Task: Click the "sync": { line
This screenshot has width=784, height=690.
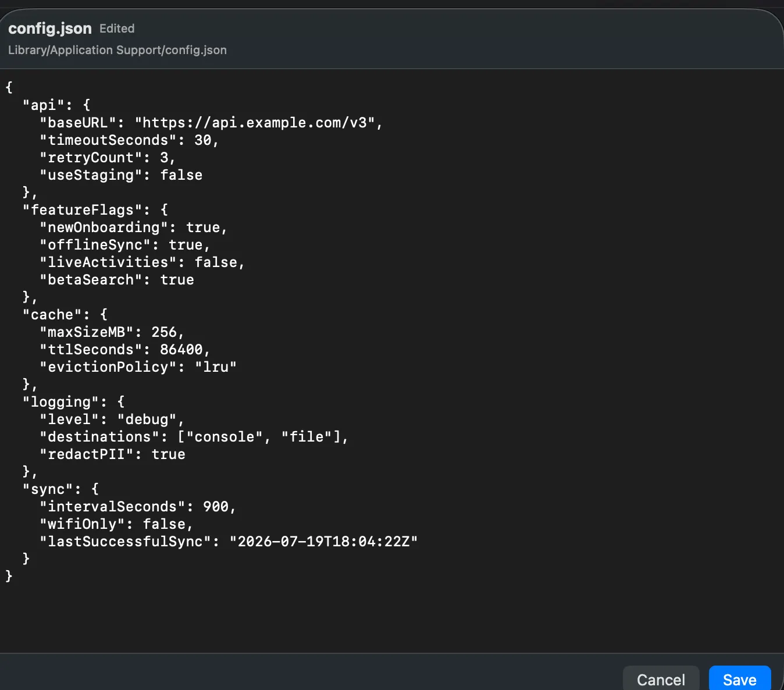Action: click(61, 489)
